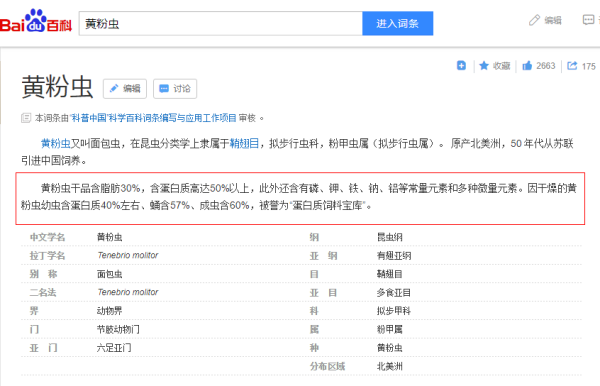This screenshot has height=386, width=600.
Task: Click the share icon with 175
Action: point(572,66)
